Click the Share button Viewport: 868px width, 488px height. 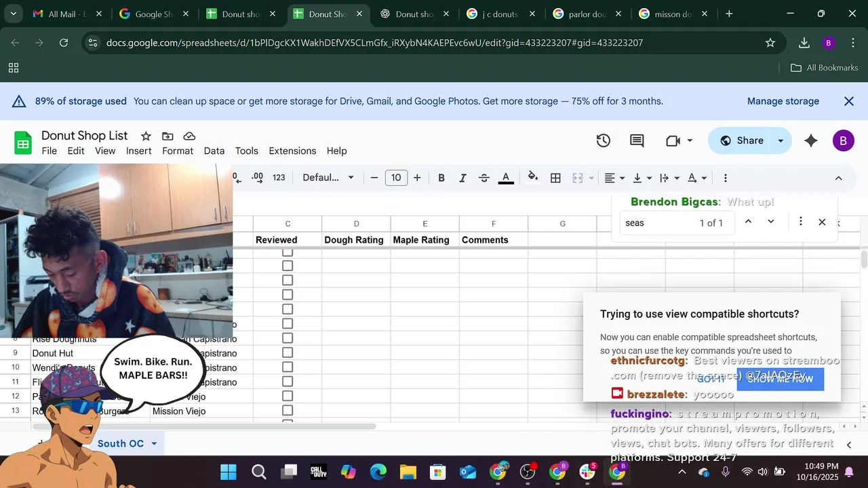pyautogui.click(x=741, y=140)
